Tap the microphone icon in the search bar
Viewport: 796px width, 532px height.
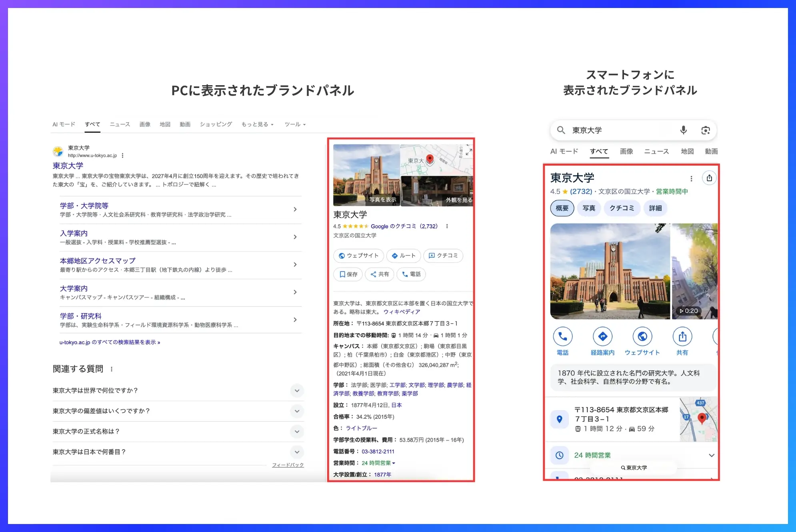(x=683, y=130)
